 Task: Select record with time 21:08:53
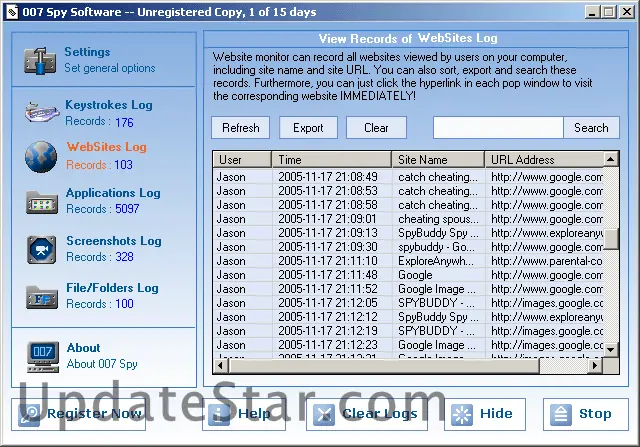(x=408, y=191)
